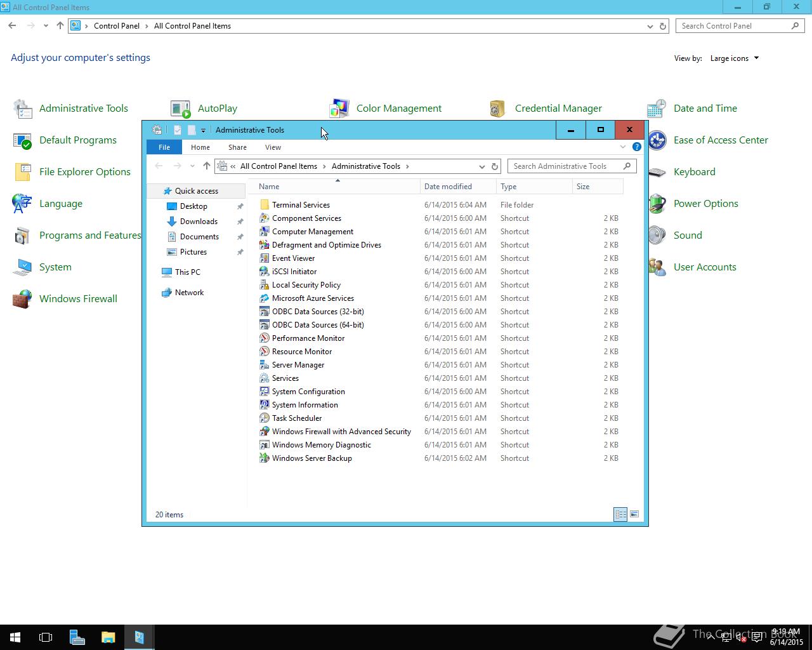
Task: Open File Explorer from the taskbar
Action: coord(108,637)
